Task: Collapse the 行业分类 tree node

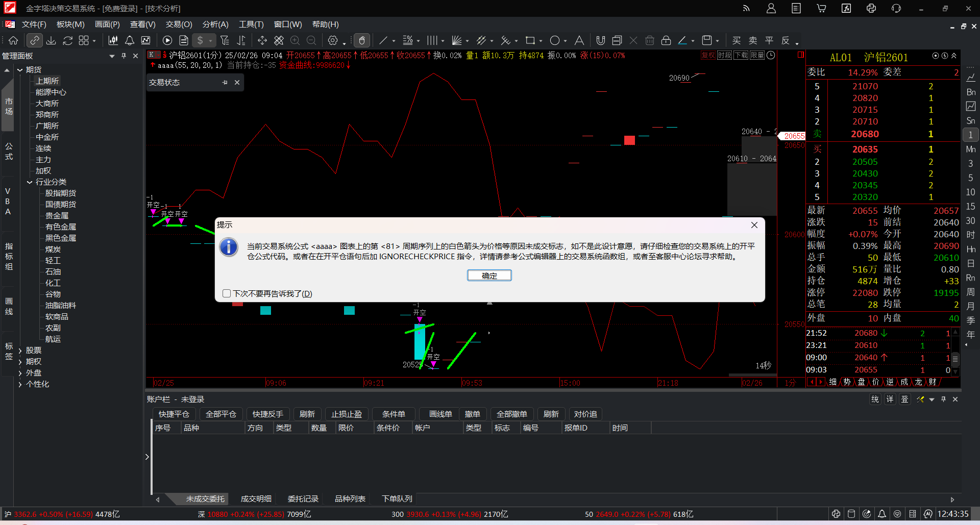Action: (30, 182)
